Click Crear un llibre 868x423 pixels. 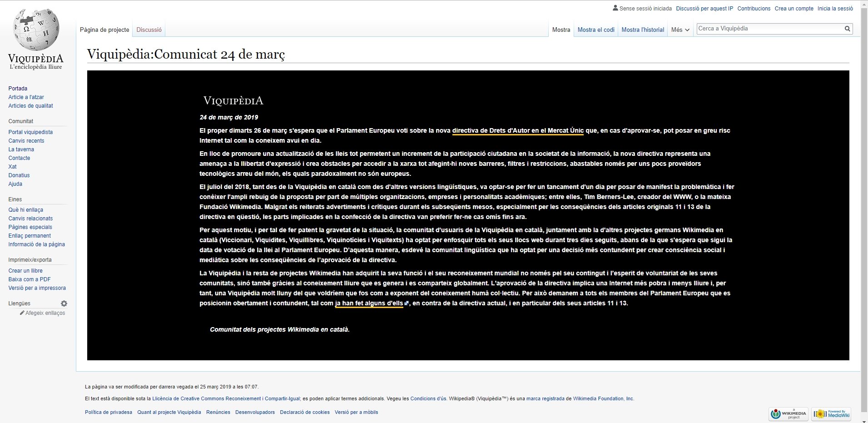[25, 271]
